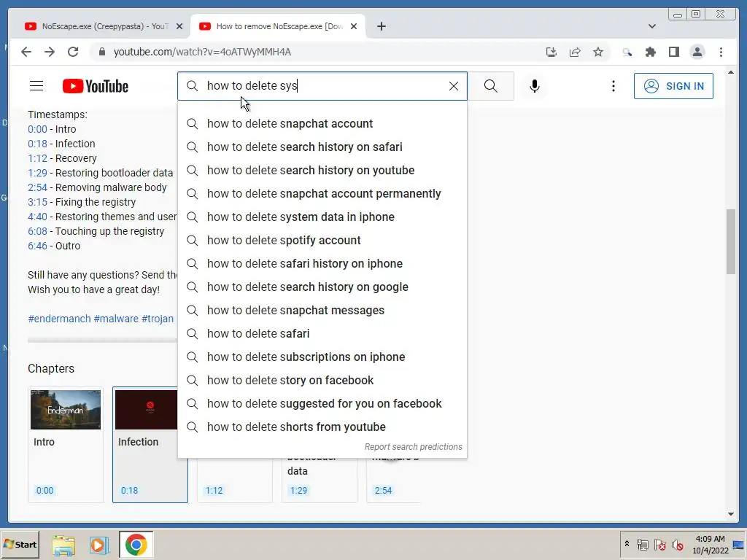Jump to 6:08 Touching up the registry timestamp
747x560 pixels.
coord(37,231)
